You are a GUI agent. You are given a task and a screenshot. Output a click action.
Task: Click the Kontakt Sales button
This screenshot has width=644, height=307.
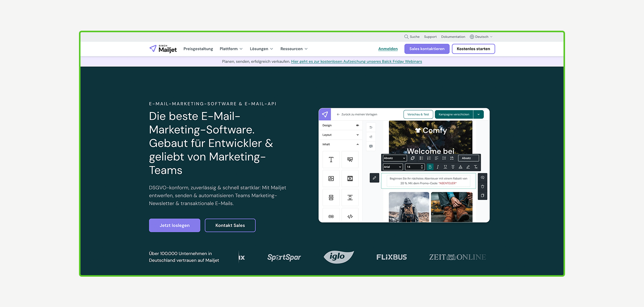230,225
